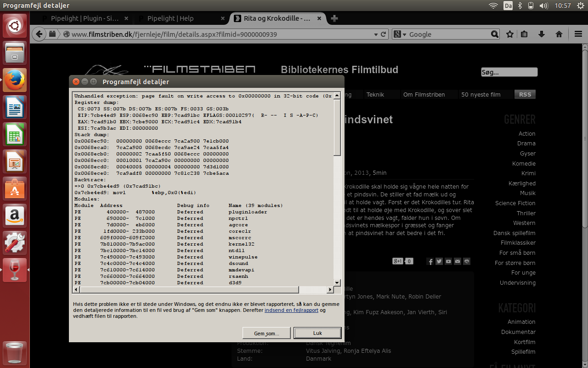Open the Bluetooth indicator menu
Screen dimensions: 588x368
pos(520,6)
